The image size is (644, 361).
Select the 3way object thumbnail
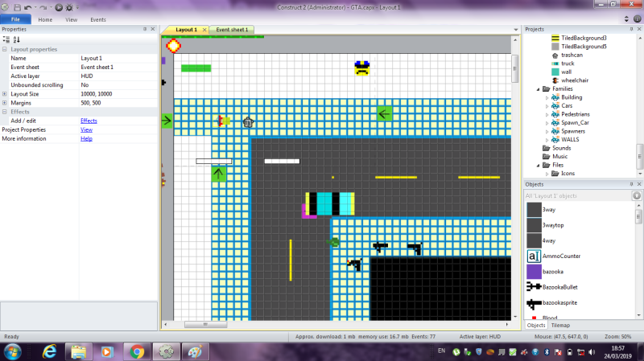[x=534, y=209]
